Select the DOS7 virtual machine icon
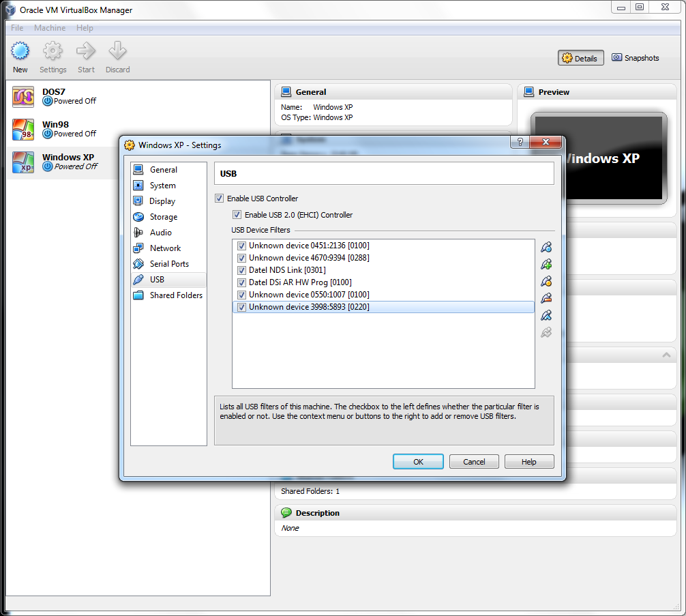Screen dimensions: 686x616 click(23, 97)
